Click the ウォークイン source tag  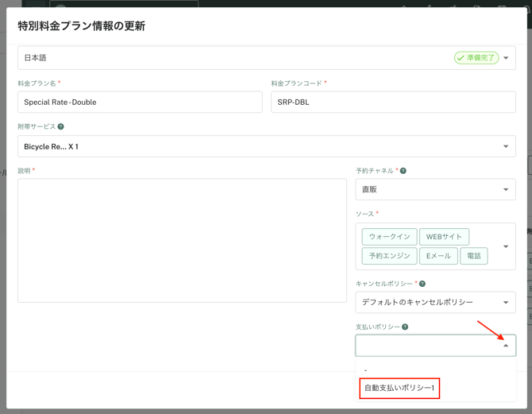click(389, 237)
